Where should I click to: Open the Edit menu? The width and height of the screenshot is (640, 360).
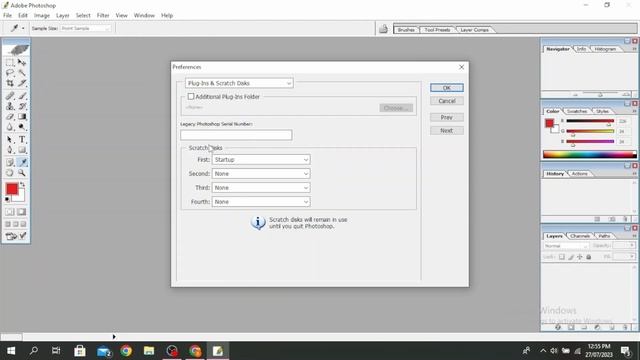click(23, 16)
